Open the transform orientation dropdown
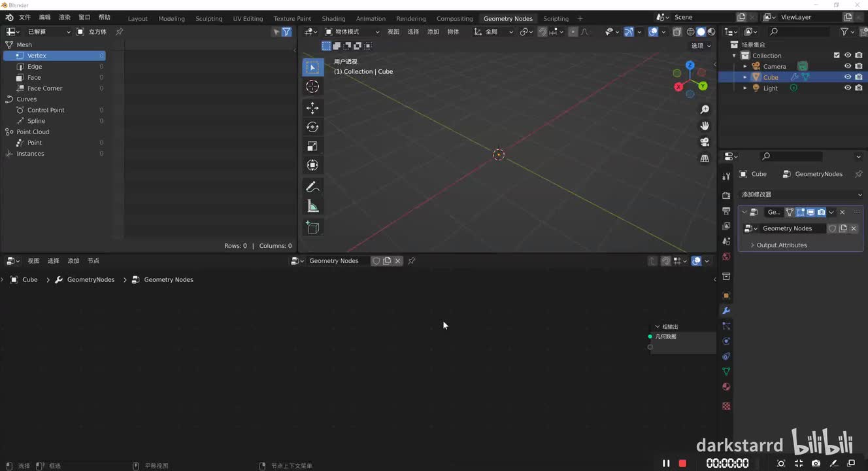The width and height of the screenshot is (868, 471). (493, 31)
